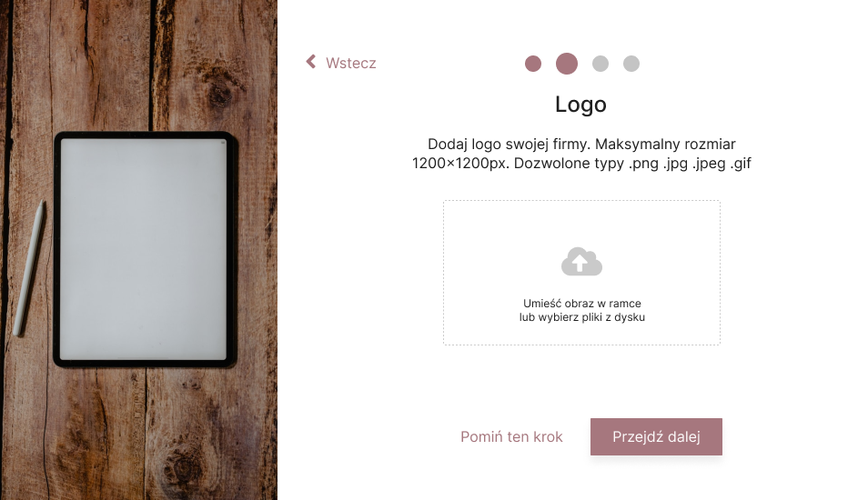Click the cloud upload icon
This screenshot has height=500, width=868.
click(581, 262)
